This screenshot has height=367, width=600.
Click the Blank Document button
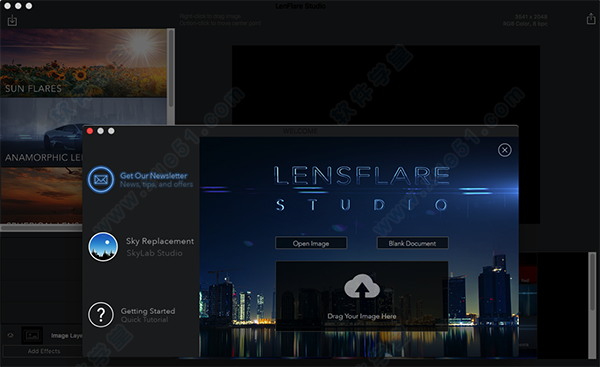tap(412, 243)
